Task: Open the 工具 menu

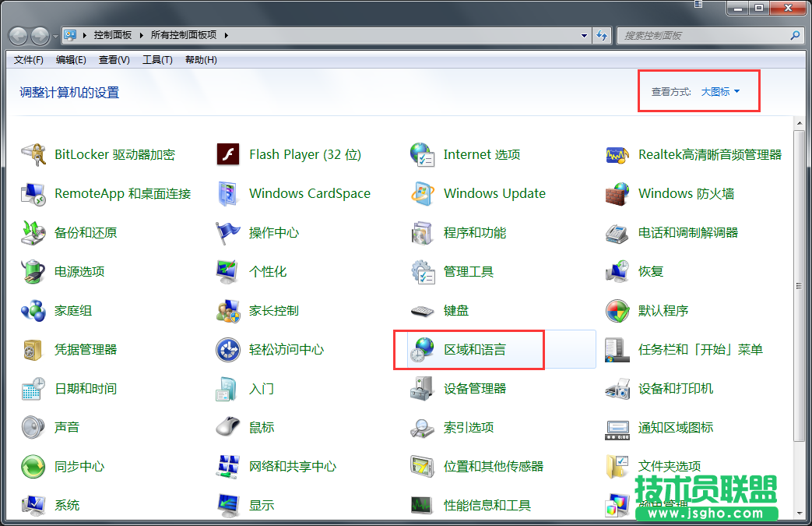Action: (x=157, y=60)
